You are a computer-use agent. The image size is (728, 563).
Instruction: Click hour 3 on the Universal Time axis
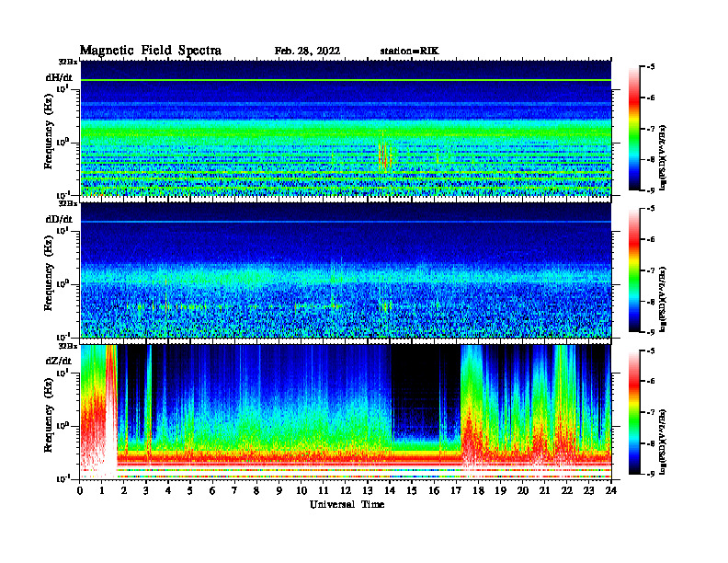(146, 491)
